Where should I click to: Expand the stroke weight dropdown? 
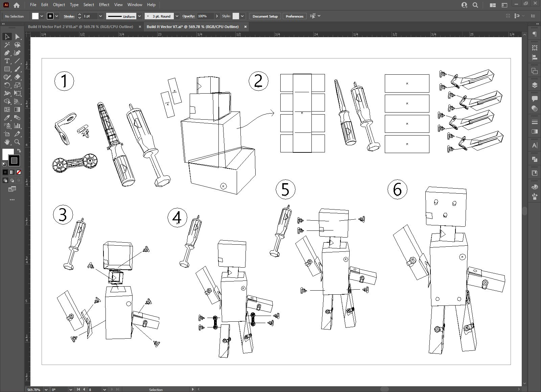pos(100,16)
